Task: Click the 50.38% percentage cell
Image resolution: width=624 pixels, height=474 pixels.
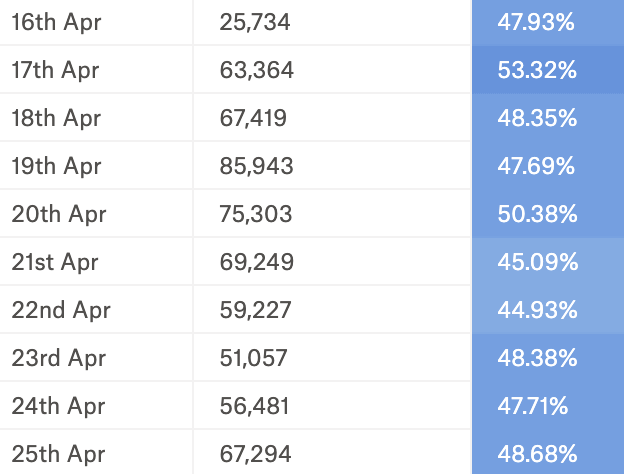Action: point(536,214)
